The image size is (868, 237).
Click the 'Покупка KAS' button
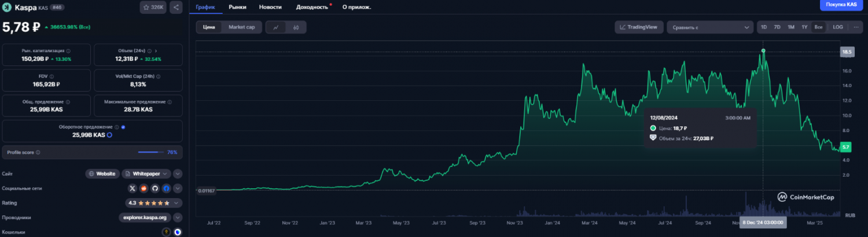click(x=841, y=5)
